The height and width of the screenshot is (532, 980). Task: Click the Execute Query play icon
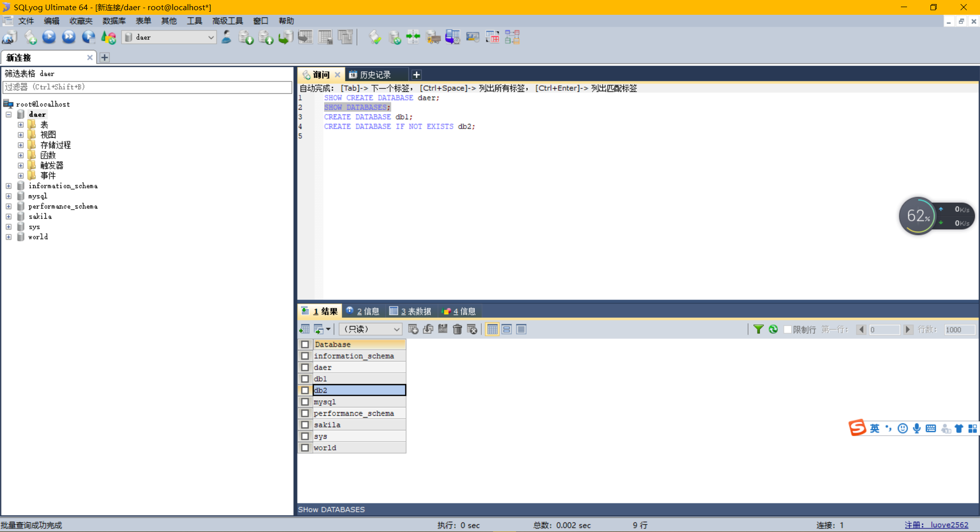pos(49,37)
